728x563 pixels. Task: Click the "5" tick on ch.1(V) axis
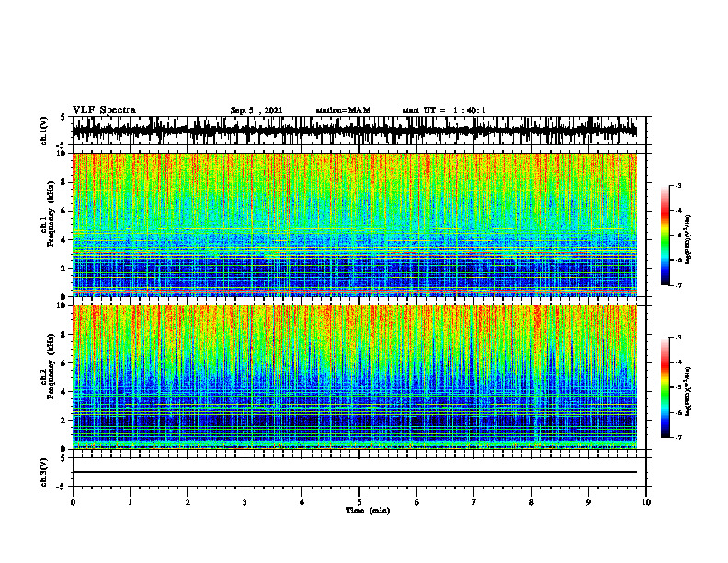point(63,118)
